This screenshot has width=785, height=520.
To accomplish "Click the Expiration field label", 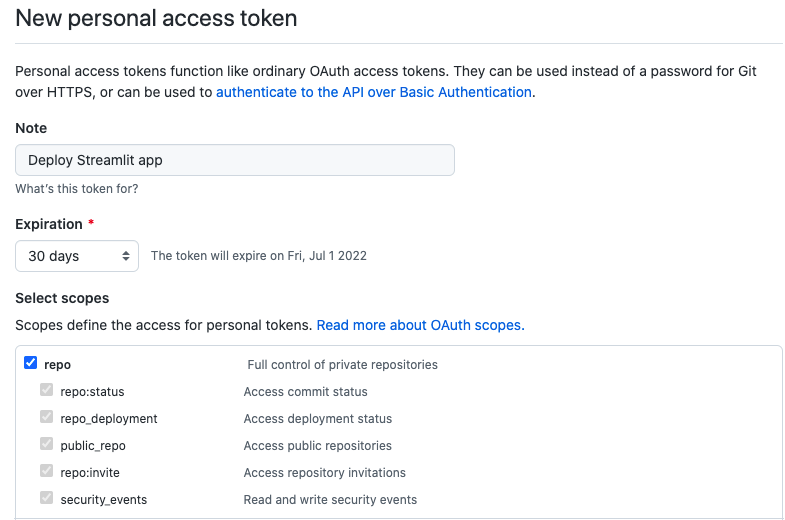I will [x=49, y=224].
